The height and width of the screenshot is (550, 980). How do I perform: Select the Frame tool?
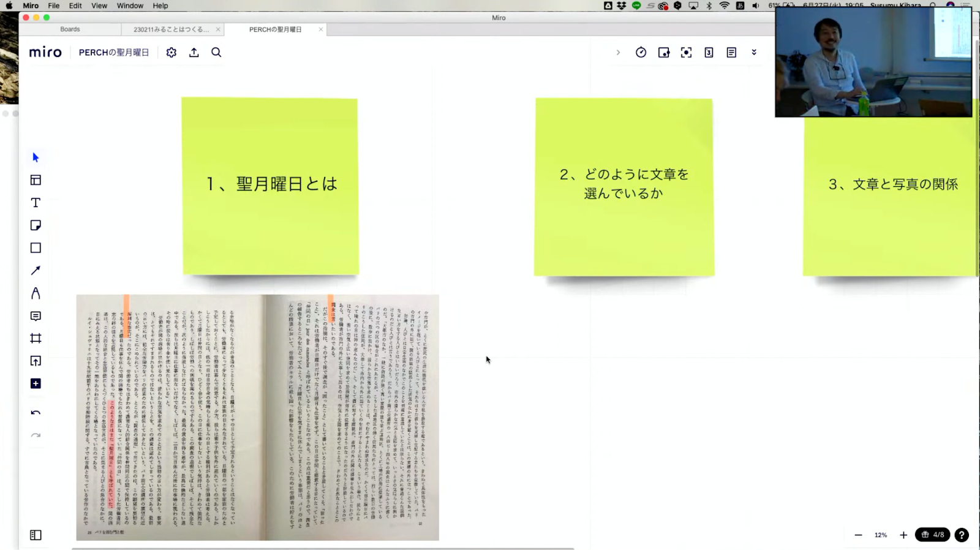coord(36,339)
